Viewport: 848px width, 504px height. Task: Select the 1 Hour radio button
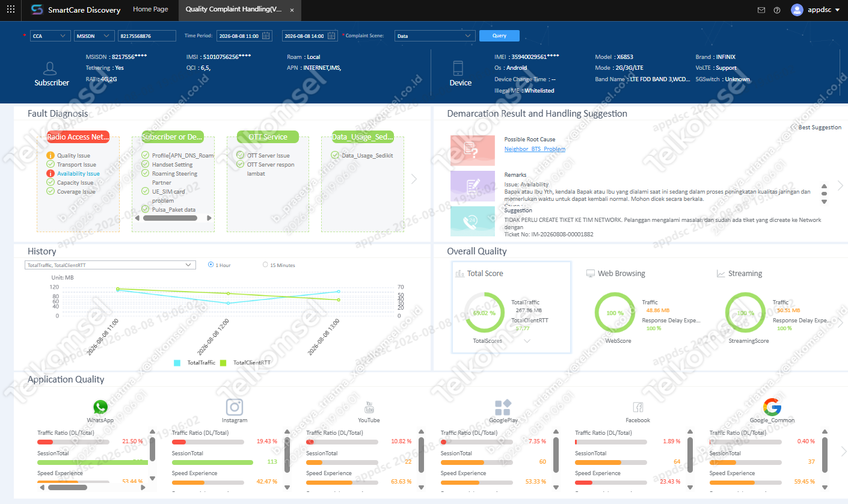210,265
